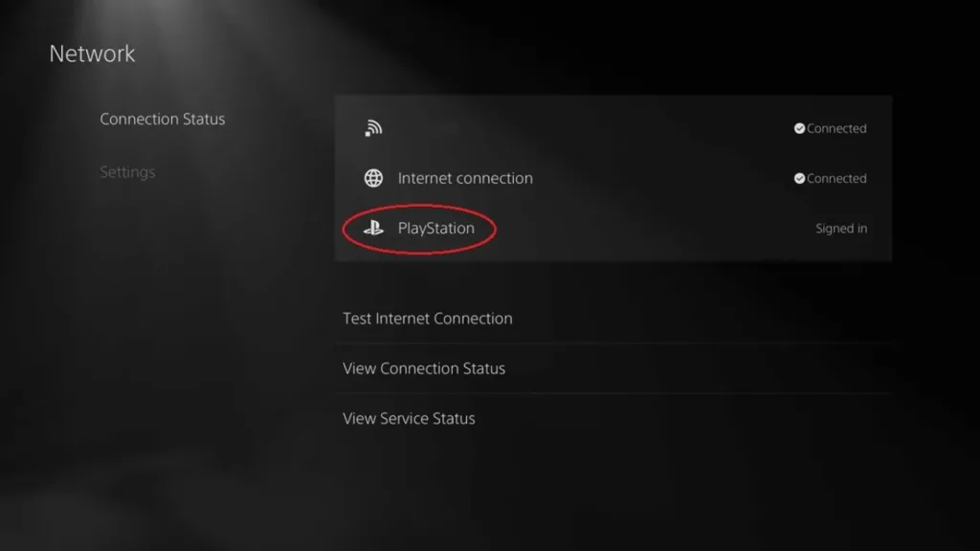This screenshot has height=551, width=980.
Task: Click the Network page heading
Action: click(x=92, y=54)
